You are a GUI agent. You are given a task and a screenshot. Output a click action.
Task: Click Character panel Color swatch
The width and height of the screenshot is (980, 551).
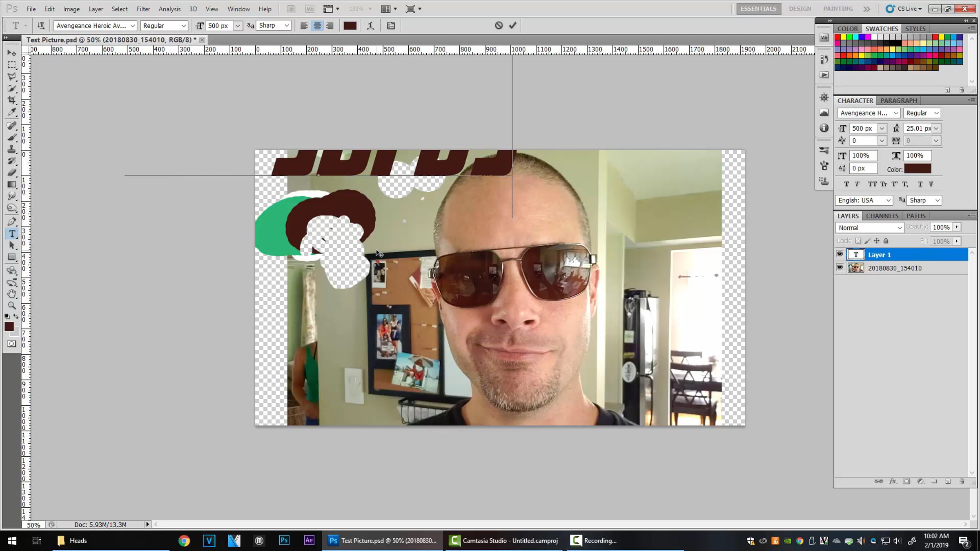pos(917,169)
